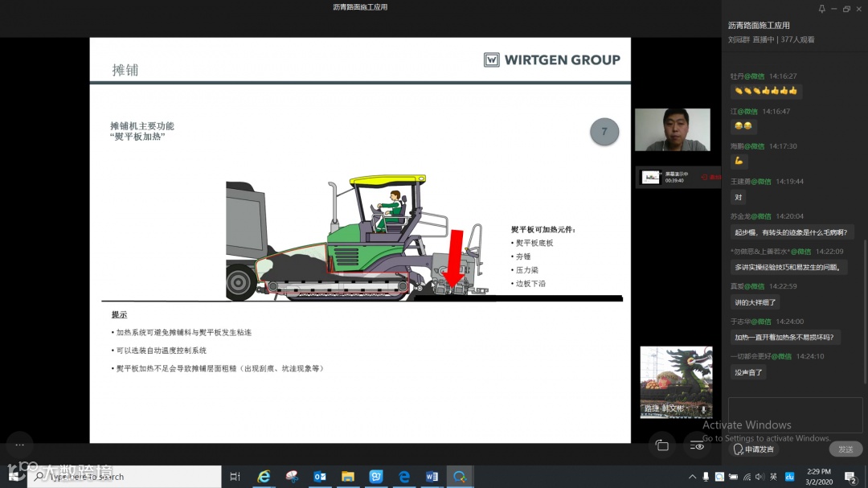Open the Action Center notifications icon
Viewport: 868px width, 488px height.
[851, 477]
